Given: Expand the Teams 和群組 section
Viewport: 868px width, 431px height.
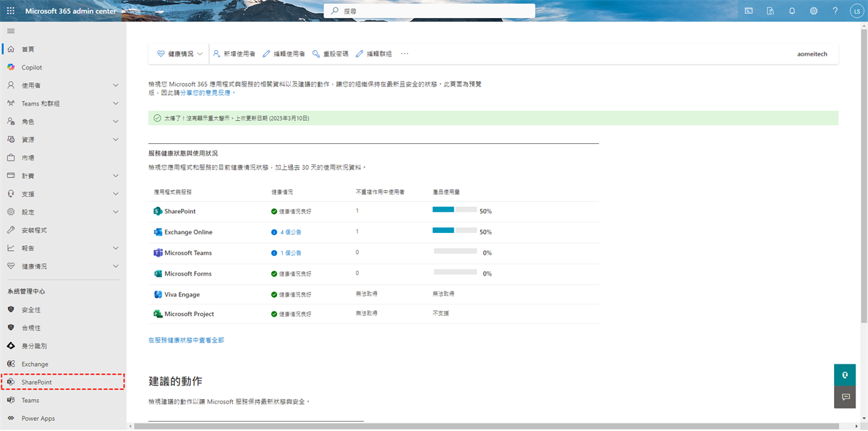Looking at the screenshot, I should pos(63,103).
